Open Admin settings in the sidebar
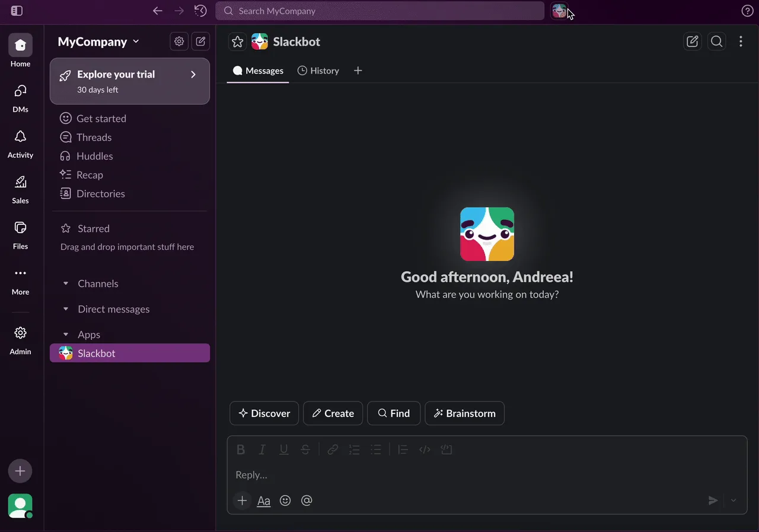The width and height of the screenshot is (759, 532). [20, 340]
